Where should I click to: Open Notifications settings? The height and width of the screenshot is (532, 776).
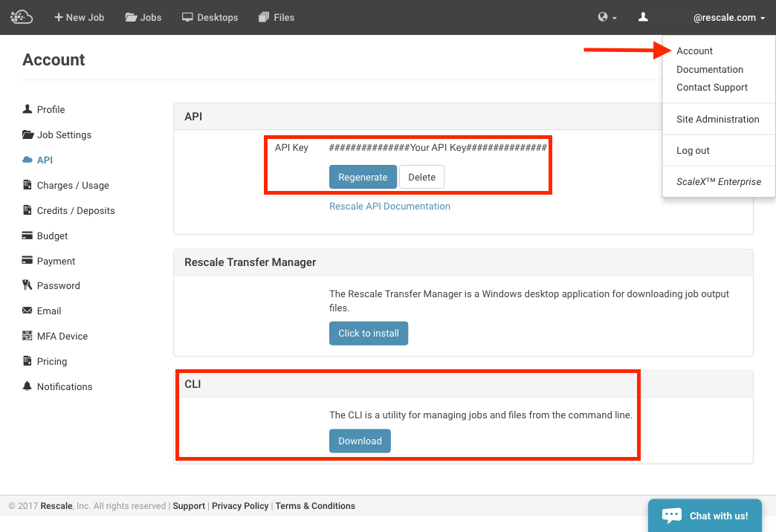[x=65, y=386]
